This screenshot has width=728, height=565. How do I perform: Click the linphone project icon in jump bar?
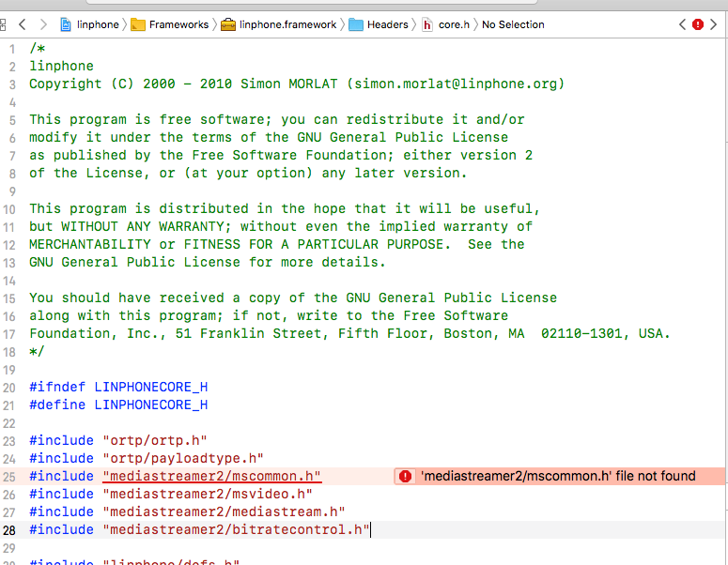click(x=66, y=24)
